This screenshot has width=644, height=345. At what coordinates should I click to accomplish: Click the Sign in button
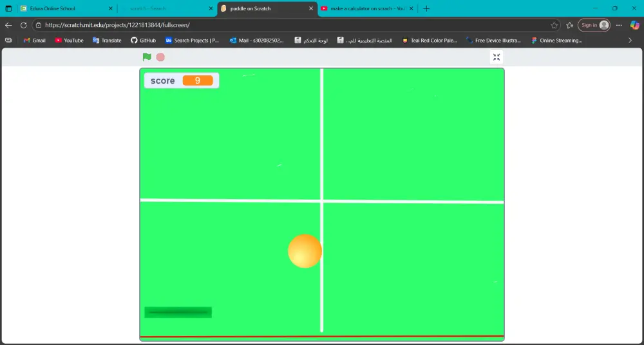pyautogui.click(x=594, y=25)
